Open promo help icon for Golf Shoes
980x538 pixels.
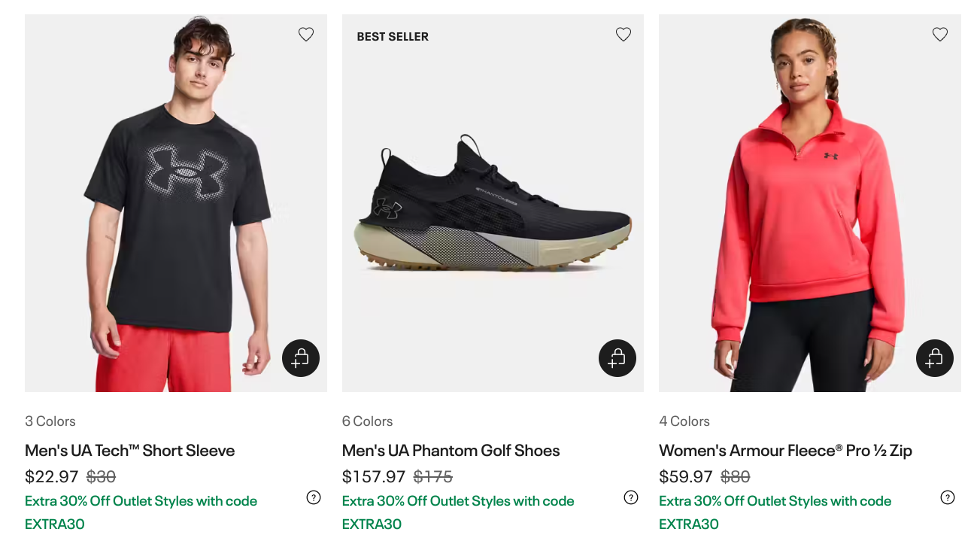pyautogui.click(x=631, y=497)
